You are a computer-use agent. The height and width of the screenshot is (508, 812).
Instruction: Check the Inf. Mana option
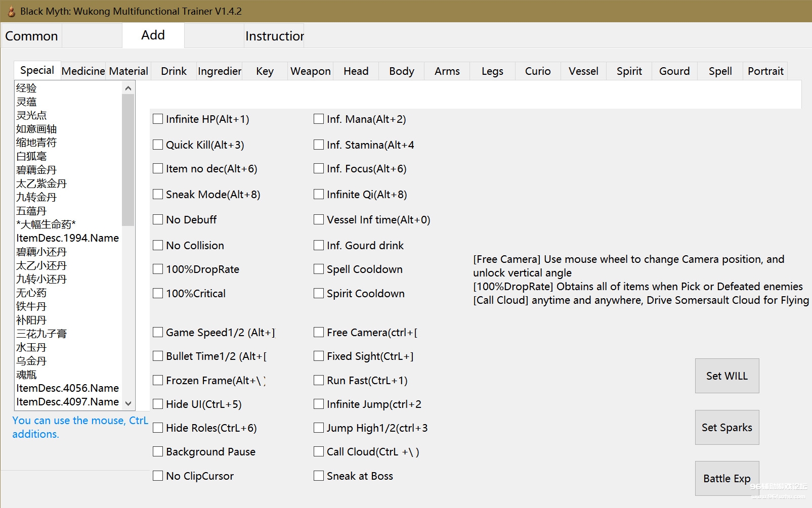319,119
